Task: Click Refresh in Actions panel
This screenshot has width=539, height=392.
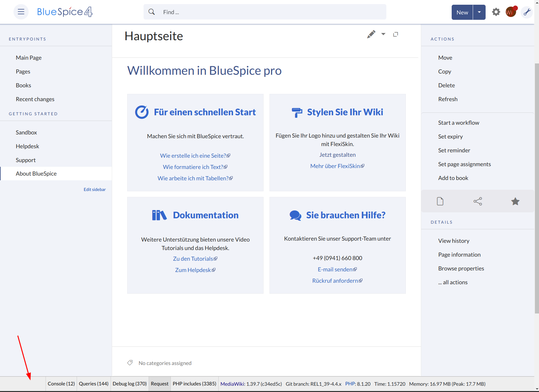Action: [x=448, y=99]
